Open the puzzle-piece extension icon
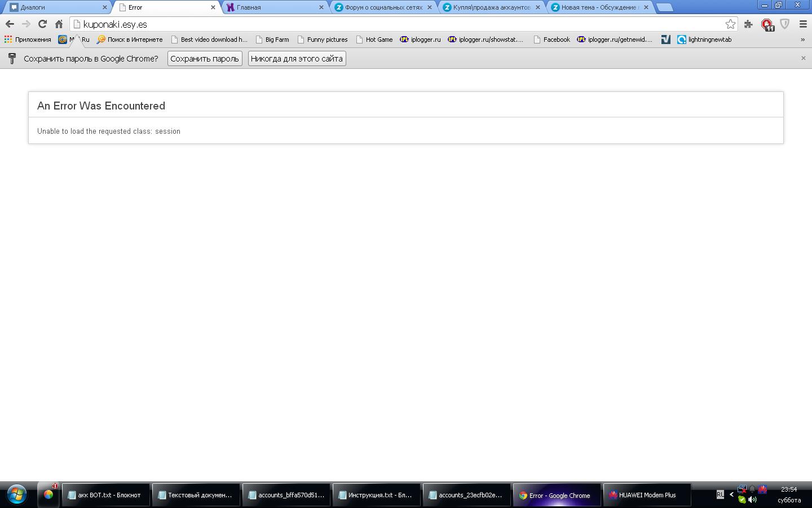812x508 pixels. tap(748, 24)
